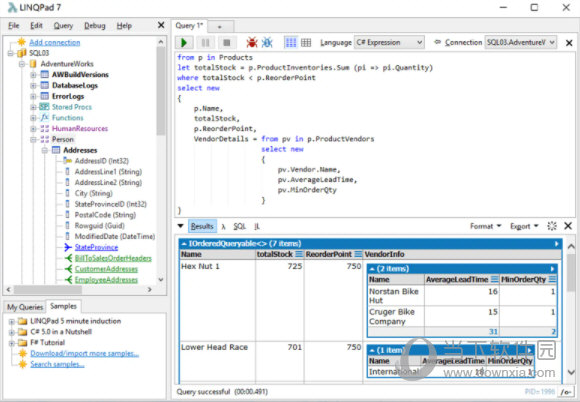Stop the running query
This screenshot has height=402, width=580.
point(227,43)
